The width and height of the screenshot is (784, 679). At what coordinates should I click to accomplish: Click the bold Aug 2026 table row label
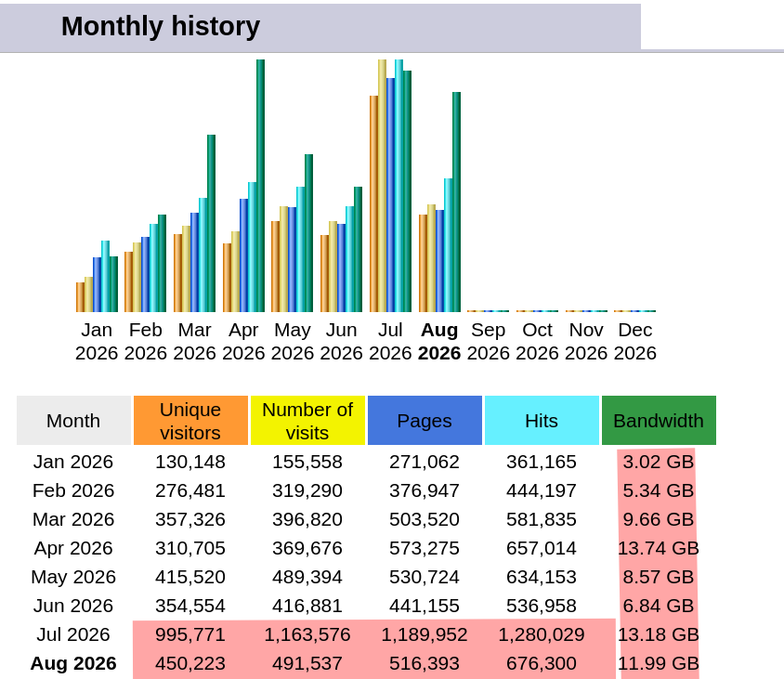click(73, 663)
